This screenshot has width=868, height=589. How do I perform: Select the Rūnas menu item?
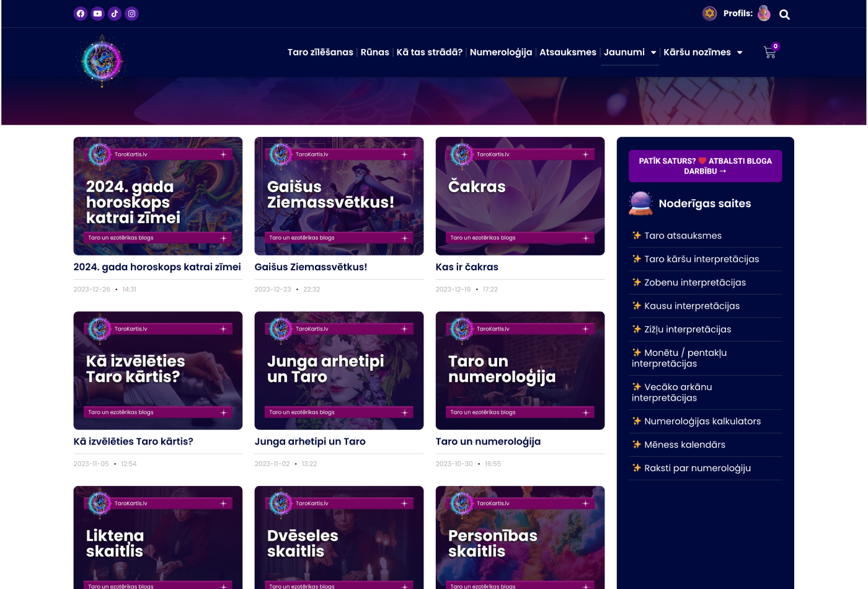(x=374, y=52)
